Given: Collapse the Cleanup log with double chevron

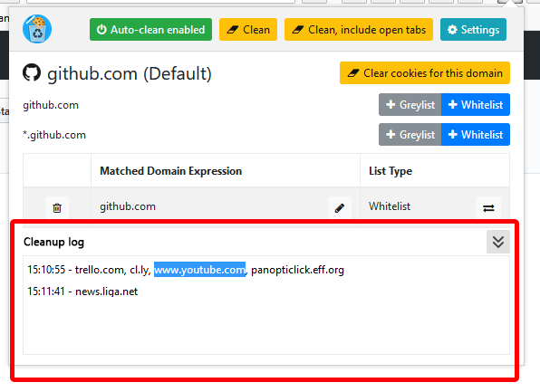Looking at the screenshot, I should [x=498, y=242].
